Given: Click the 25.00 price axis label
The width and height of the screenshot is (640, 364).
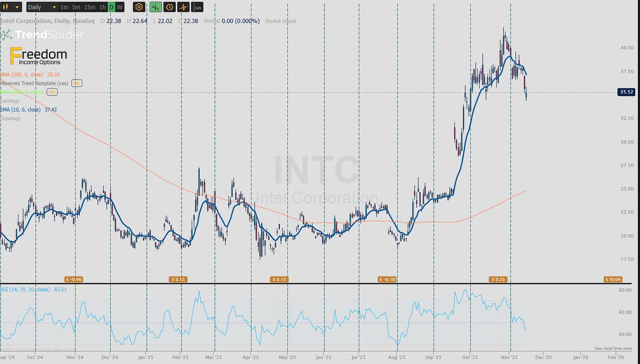Looking at the screenshot, I should (x=627, y=189).
